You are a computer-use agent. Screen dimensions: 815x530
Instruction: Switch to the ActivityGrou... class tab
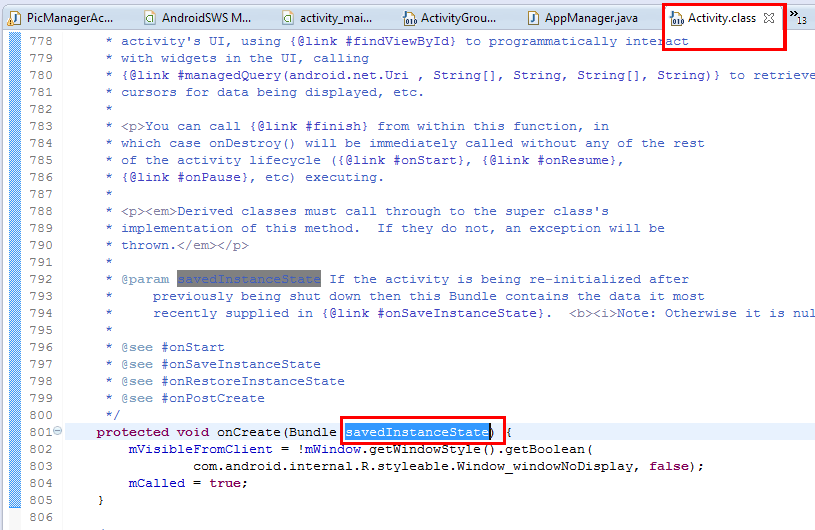(x=450, y=18)
